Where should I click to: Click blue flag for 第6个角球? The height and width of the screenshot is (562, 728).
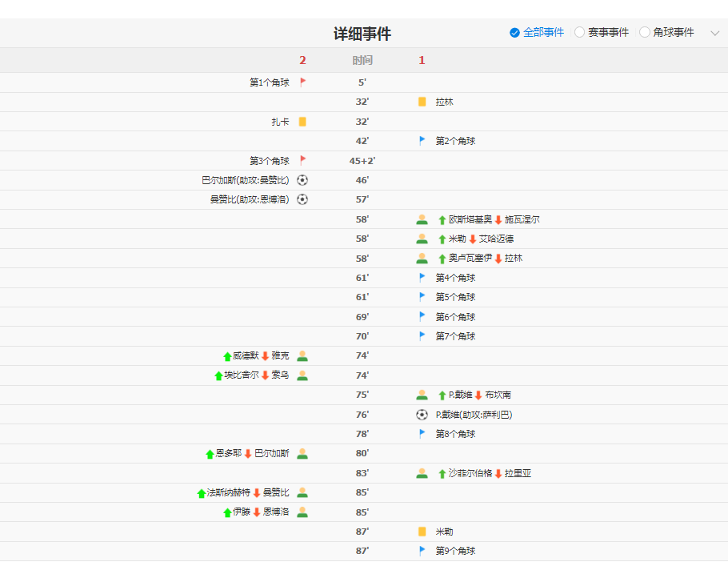point(422,317)
